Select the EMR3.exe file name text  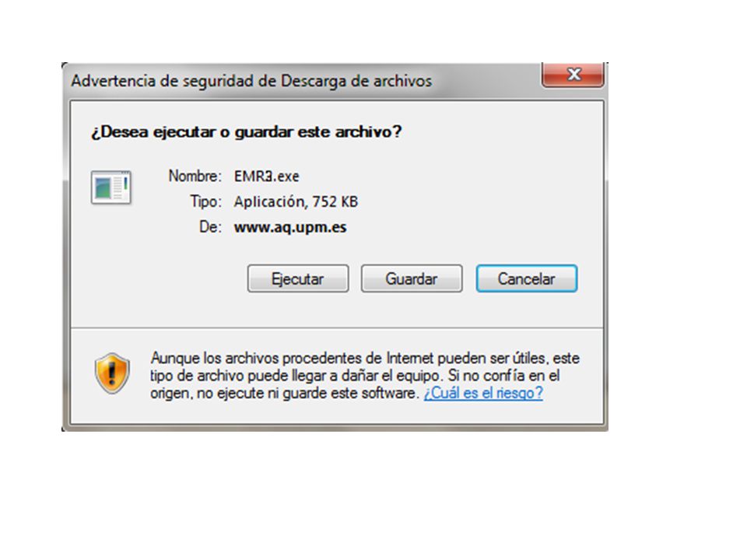(266, 177)
